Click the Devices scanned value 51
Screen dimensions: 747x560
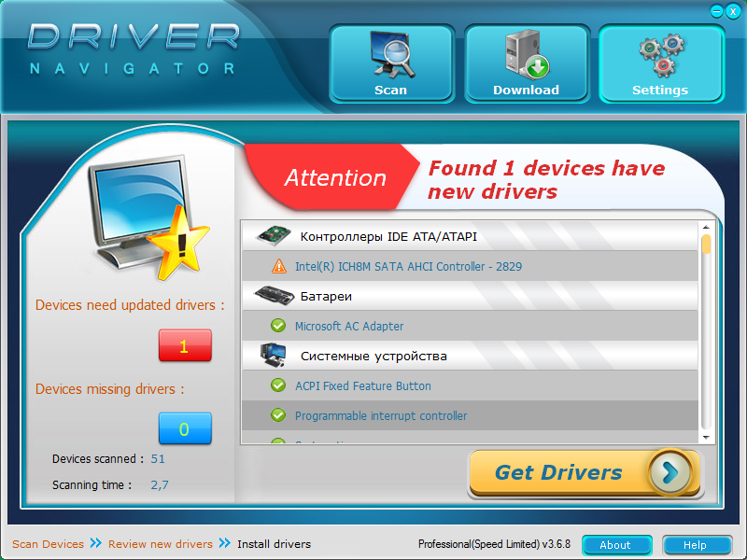click(x=158, y=459)
